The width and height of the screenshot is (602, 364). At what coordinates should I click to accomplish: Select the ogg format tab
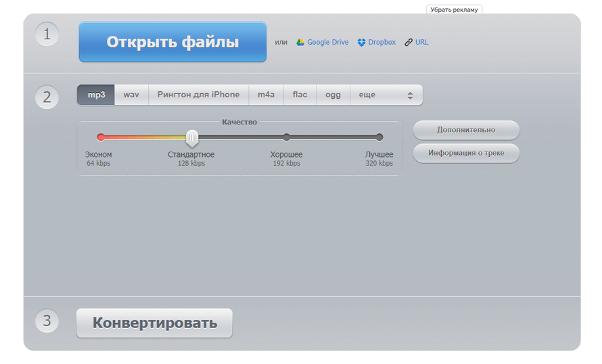coord(333,95)
